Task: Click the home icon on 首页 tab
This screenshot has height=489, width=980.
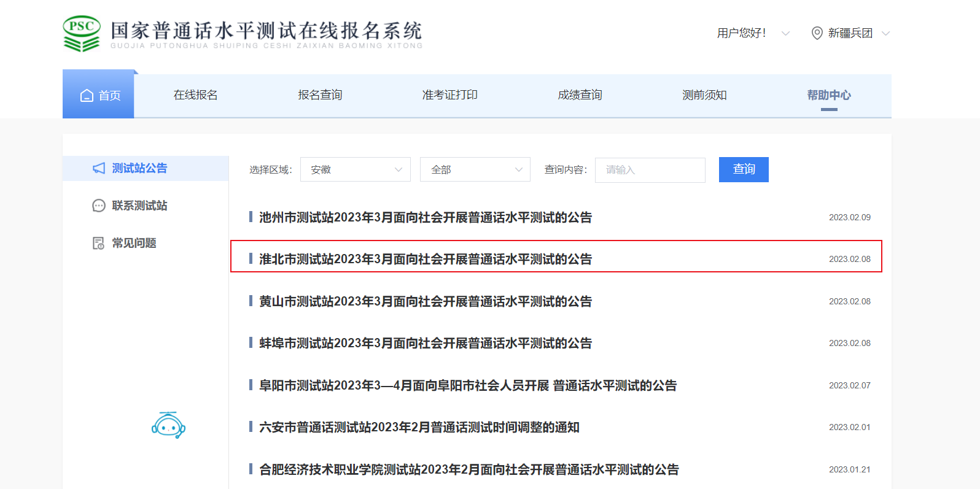Action: click(87, 96)
